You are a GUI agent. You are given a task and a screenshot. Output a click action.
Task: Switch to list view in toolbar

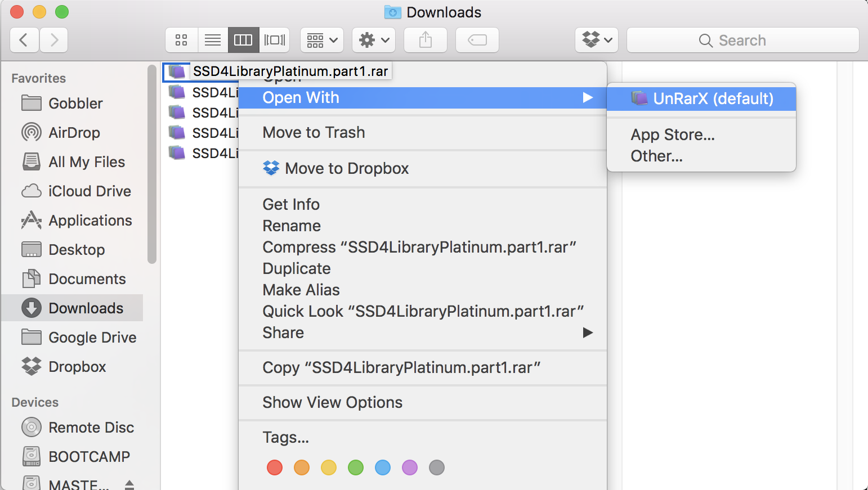pos(213,40)
